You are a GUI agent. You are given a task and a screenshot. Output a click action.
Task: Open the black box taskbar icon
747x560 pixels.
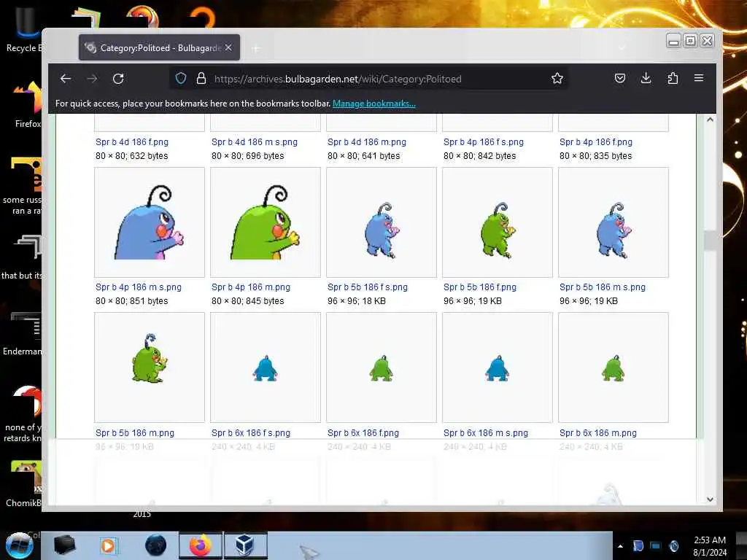(x=64, y=545)
